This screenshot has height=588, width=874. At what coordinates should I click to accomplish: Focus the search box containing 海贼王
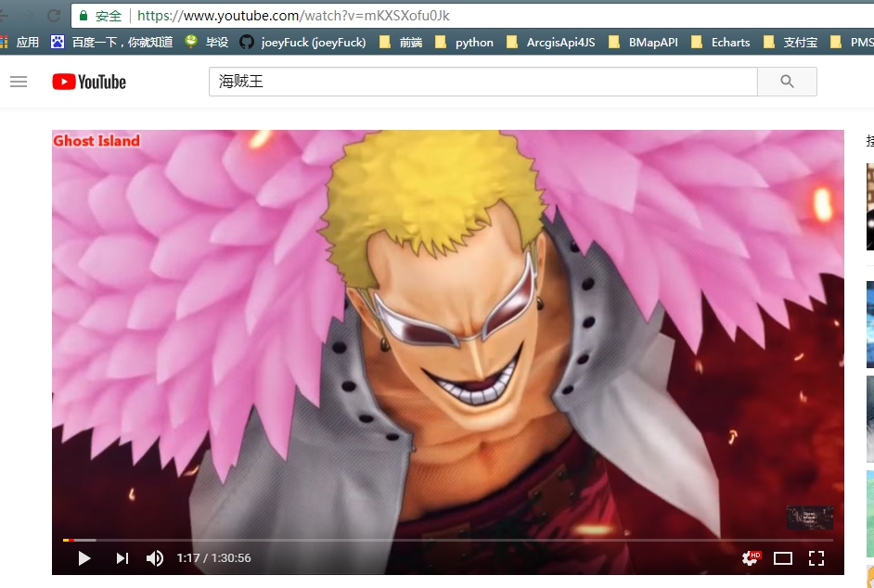coord(482,82)
